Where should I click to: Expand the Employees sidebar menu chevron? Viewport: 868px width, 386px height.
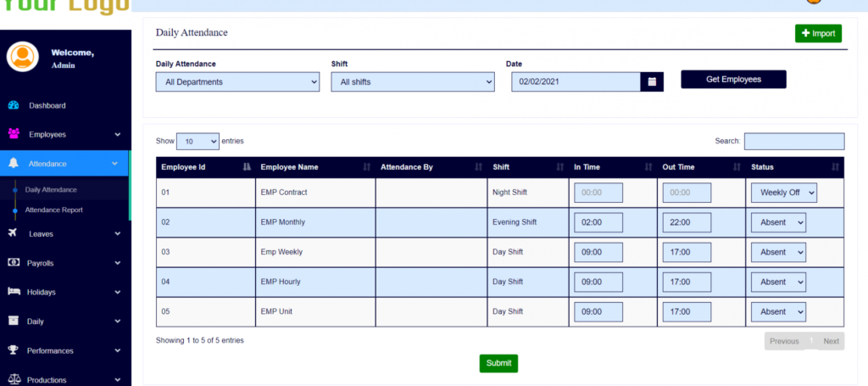coord(117,135)
